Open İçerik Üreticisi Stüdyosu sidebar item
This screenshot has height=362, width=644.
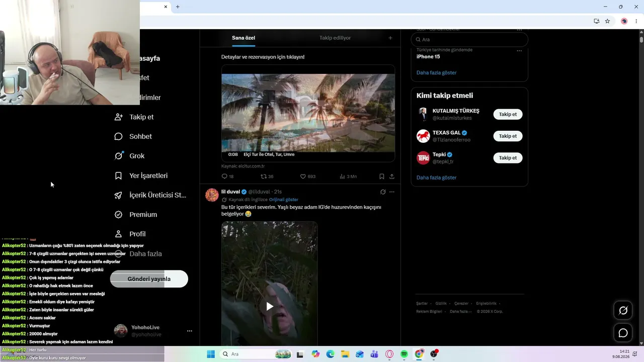pos(150,195)
